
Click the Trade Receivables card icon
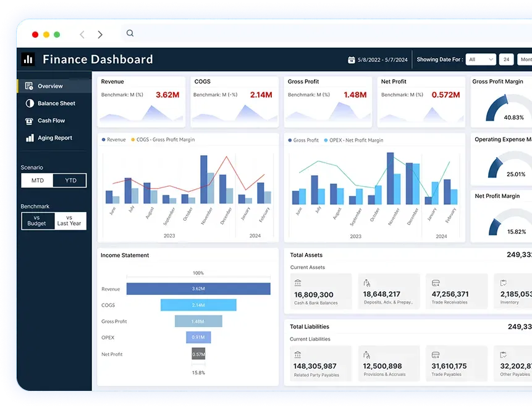tap(436, 283)
